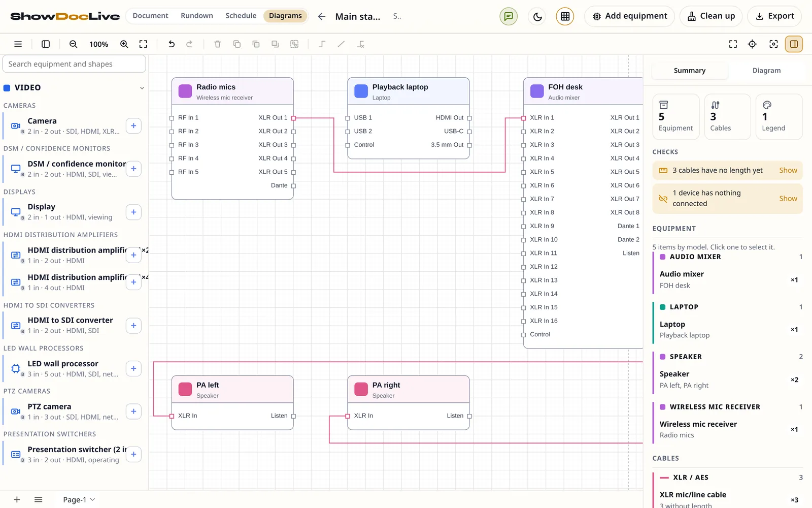
Task: Select the Diagram tab in right panel
Action: (766, 71)
